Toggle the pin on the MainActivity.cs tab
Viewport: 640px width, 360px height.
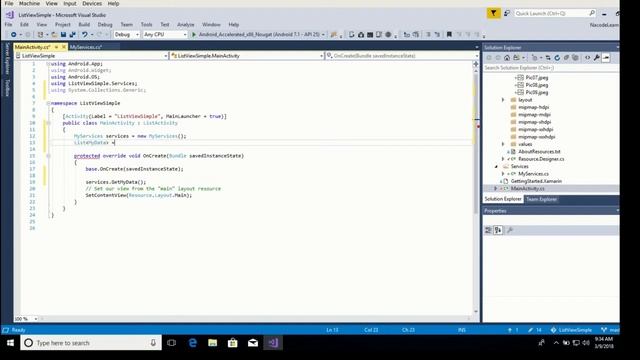[x=56, y=47]
